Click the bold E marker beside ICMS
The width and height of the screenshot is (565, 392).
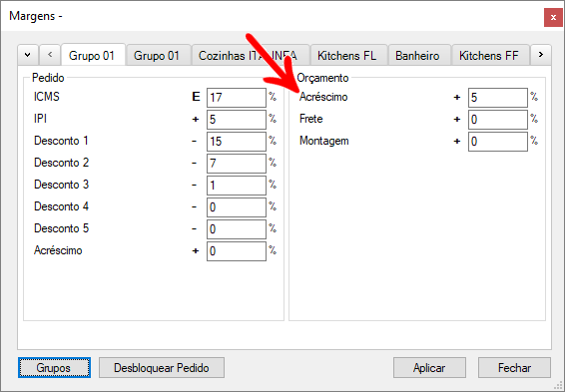196,97
